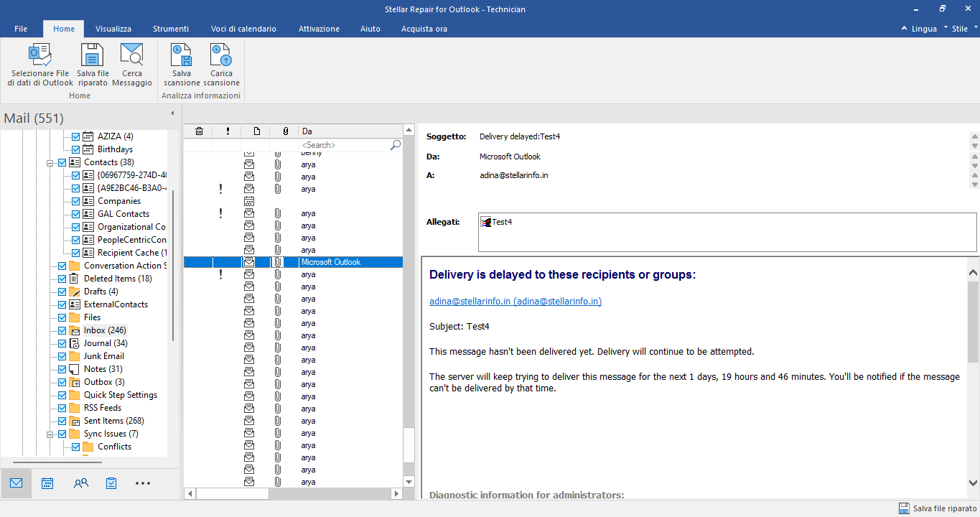The image size is (980, 517).
Task: Click adina@stellarinfo.in recipient link
Action: (515, 302)
